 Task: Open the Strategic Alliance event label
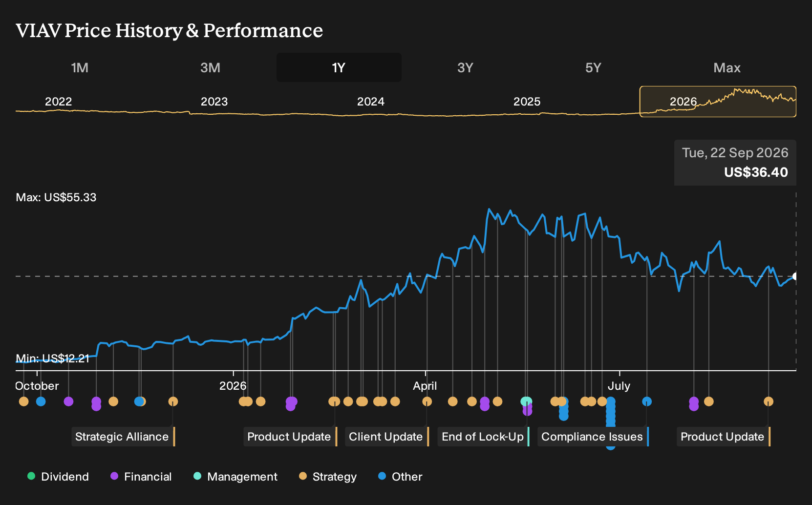(x=123, y=437)
